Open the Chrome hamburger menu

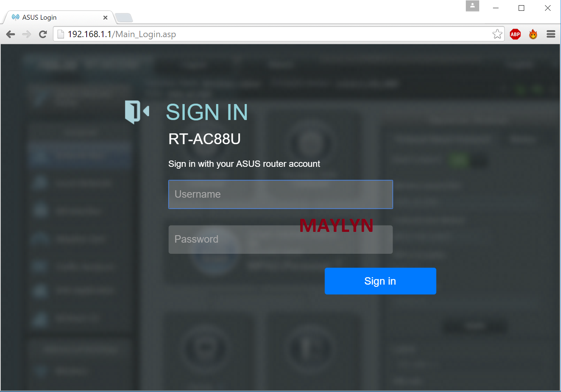pyautogui.click(x=551, y=35)
